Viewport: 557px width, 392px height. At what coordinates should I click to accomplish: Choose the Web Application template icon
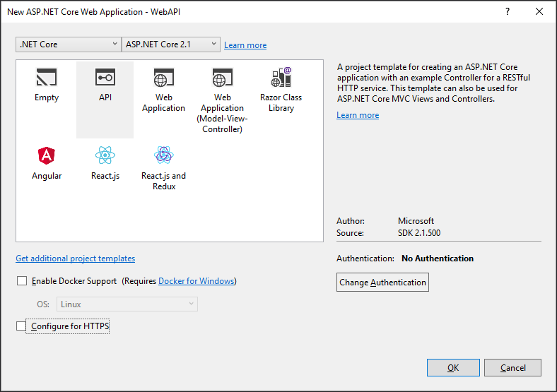tap(164, 78)
